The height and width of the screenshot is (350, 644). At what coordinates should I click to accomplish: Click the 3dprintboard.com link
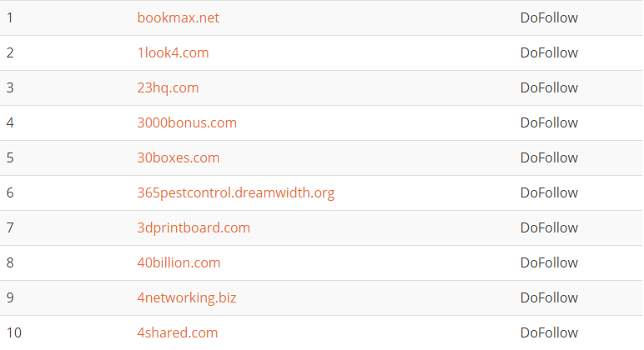194,227
